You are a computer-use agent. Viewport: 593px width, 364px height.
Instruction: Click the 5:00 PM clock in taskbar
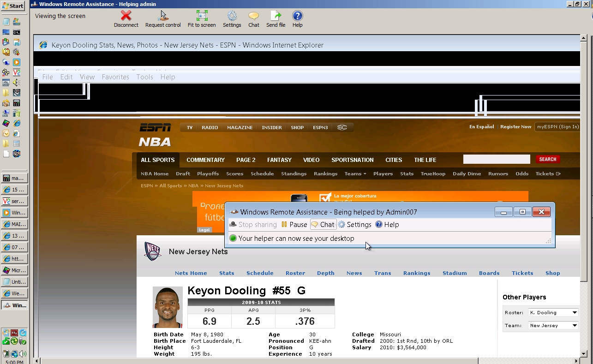click(x=15, y=362)
